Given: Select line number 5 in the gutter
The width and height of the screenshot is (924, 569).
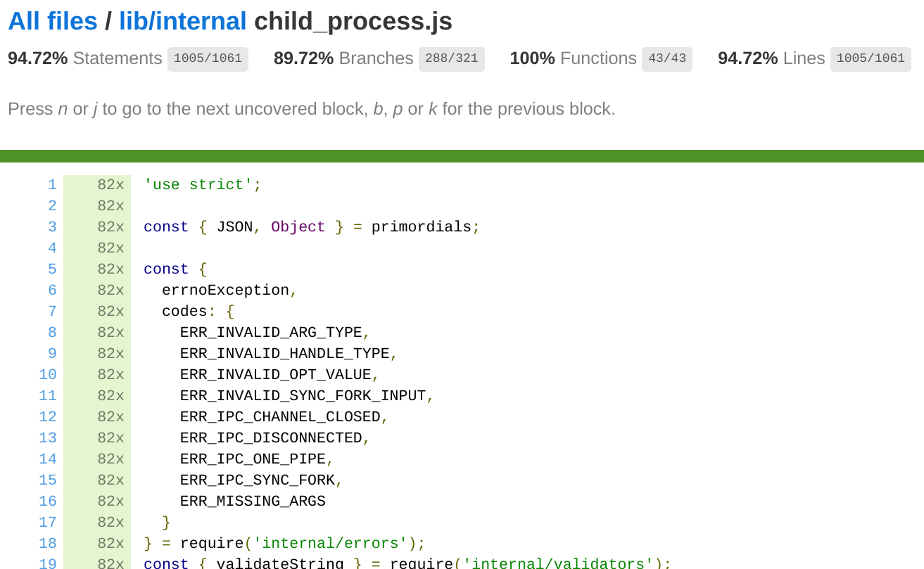Looking at the screenshot, I should pos(52,269).
